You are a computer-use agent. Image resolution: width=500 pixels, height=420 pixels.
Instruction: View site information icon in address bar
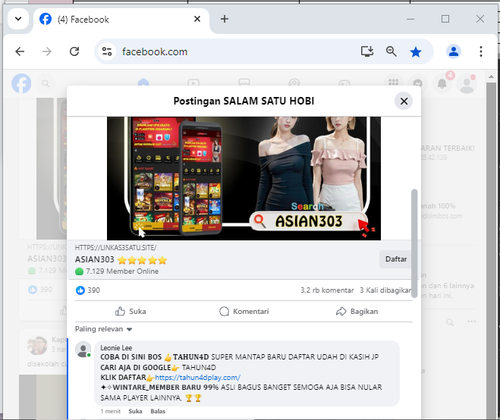coord(107,52)
